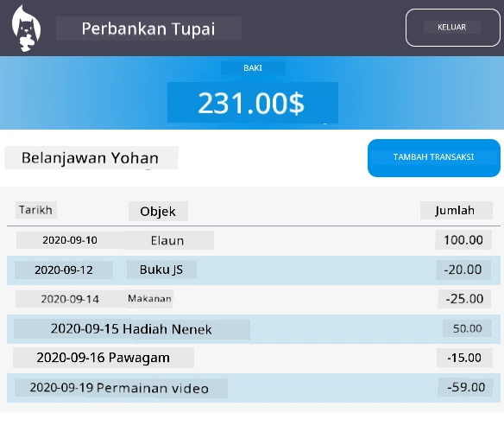504x432 pixels.
Task: Click the KELUAR logout button
Action: click(x=452, y=28)
